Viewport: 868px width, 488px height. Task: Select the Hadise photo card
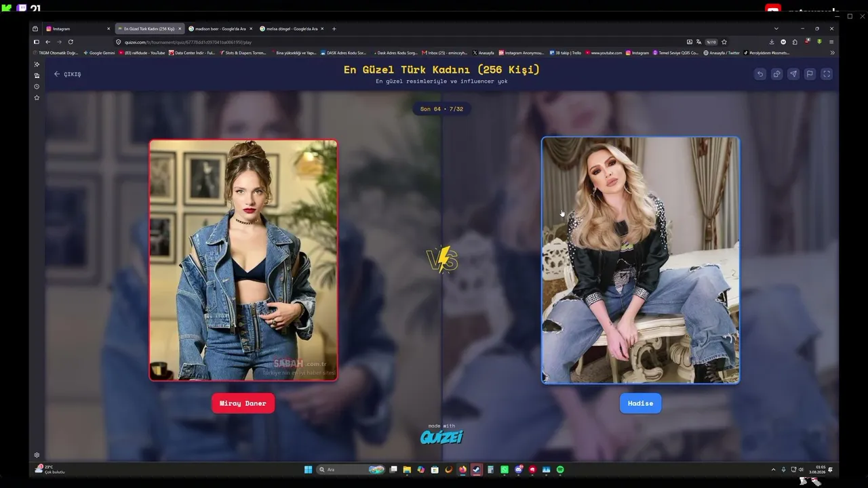[x=640, y=260]
